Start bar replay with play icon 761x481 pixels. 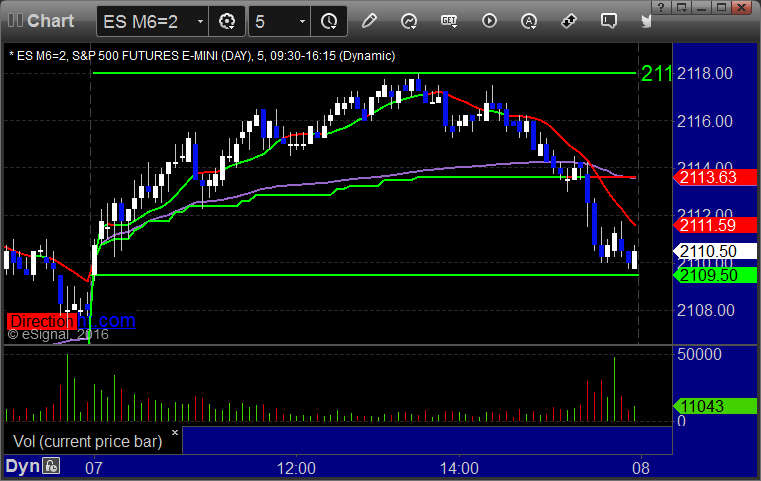click(489, 21)
